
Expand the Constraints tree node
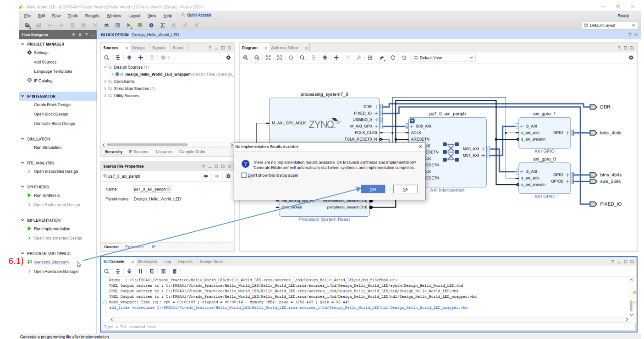click(x=105, y=82)
